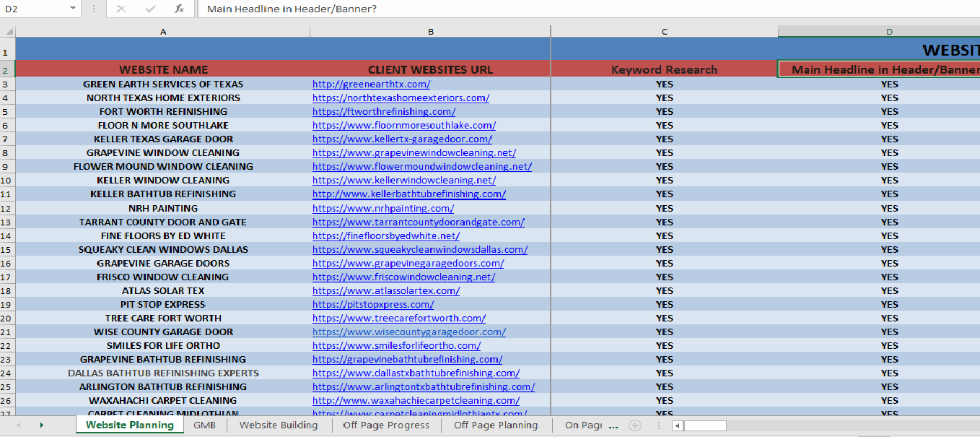Click horizontal scrollbar left arrow

(677, 425)
